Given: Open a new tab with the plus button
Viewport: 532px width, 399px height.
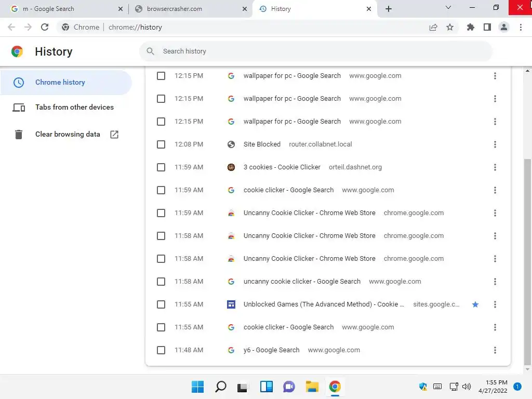Looking at the screenshot, I should point(389,9).
